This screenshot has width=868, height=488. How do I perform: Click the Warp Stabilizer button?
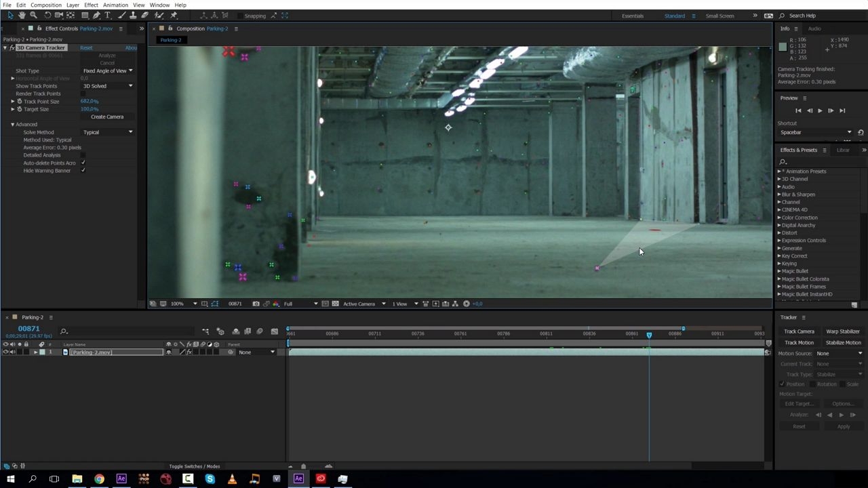[x=843, y=331]
